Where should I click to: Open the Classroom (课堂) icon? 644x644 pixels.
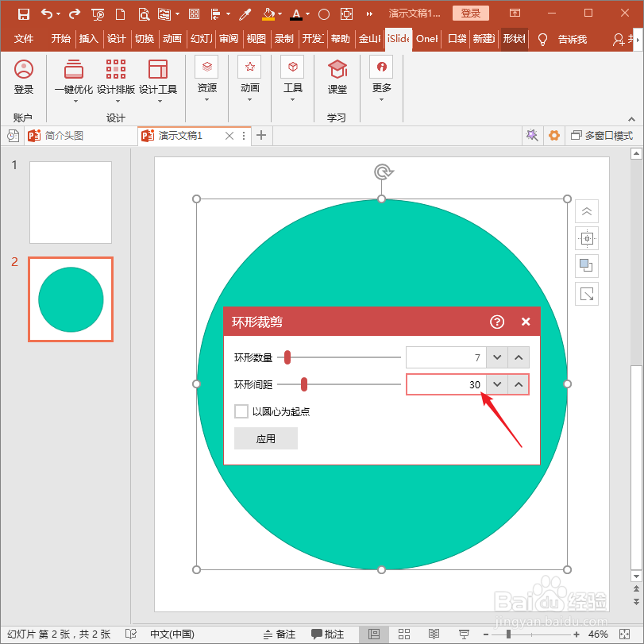click(x=337, y=77)
